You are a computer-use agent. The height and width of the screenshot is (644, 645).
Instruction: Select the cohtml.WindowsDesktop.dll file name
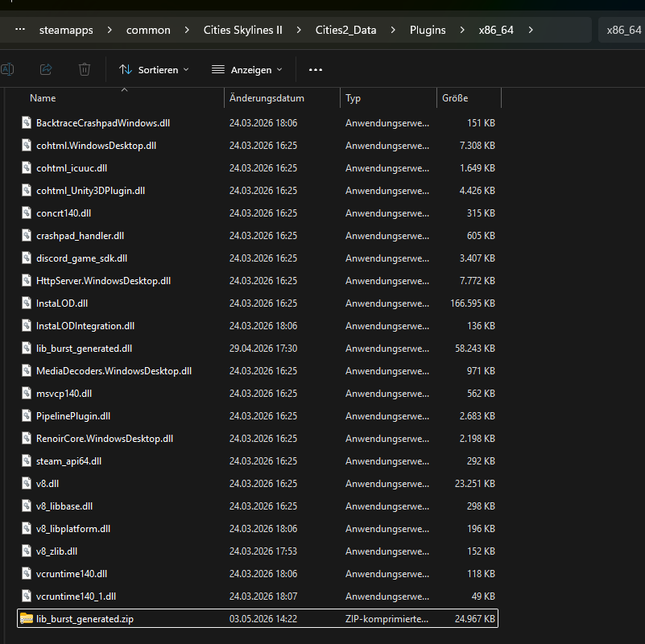[x=97, y=146]
